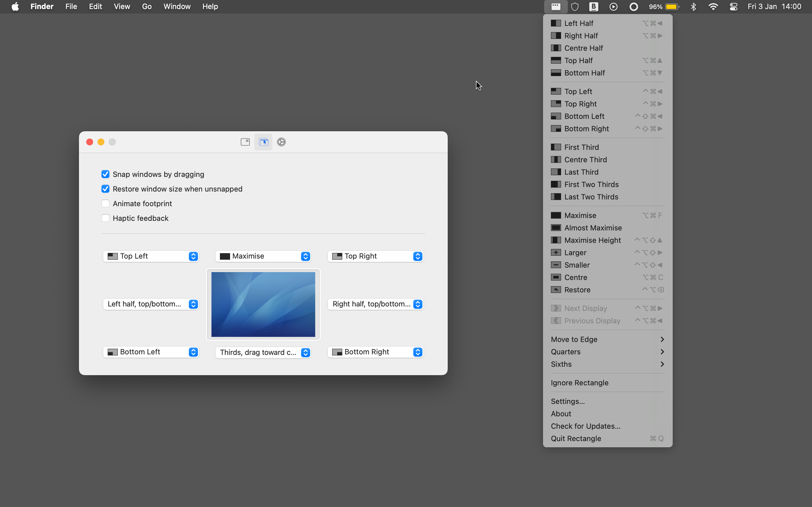812x507 pixels.
Task: Toggle Snap windows by dragging checkbox
Action: coord(105,174)
